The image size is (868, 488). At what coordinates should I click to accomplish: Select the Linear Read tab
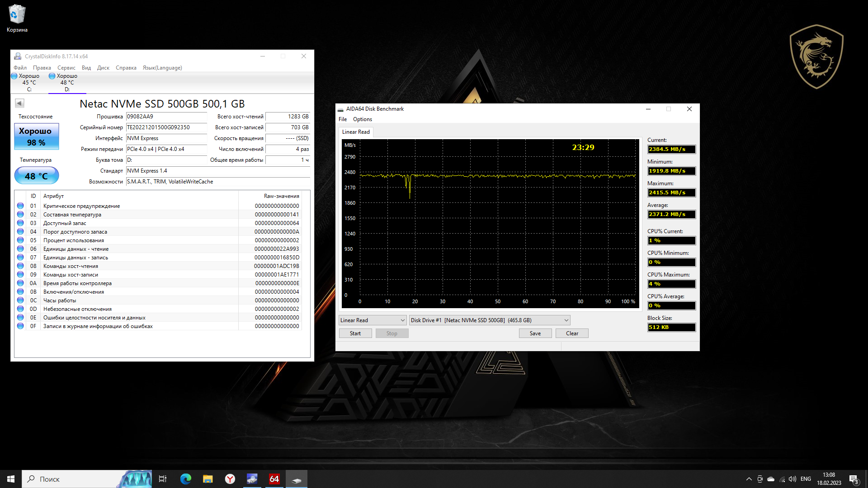pyautogui.click(x=356, y=132)
